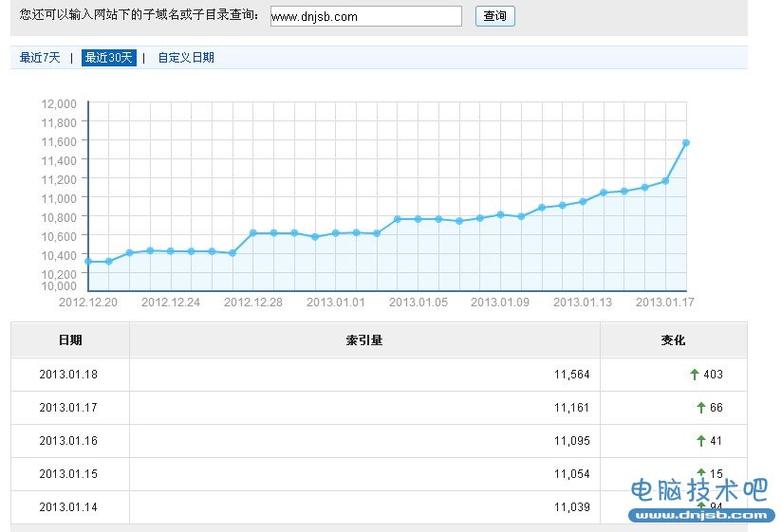This screenshot has width=782, height=532.
Task: Click the chart data point above 2013.01.05
Action: click(x=418, y=219)
